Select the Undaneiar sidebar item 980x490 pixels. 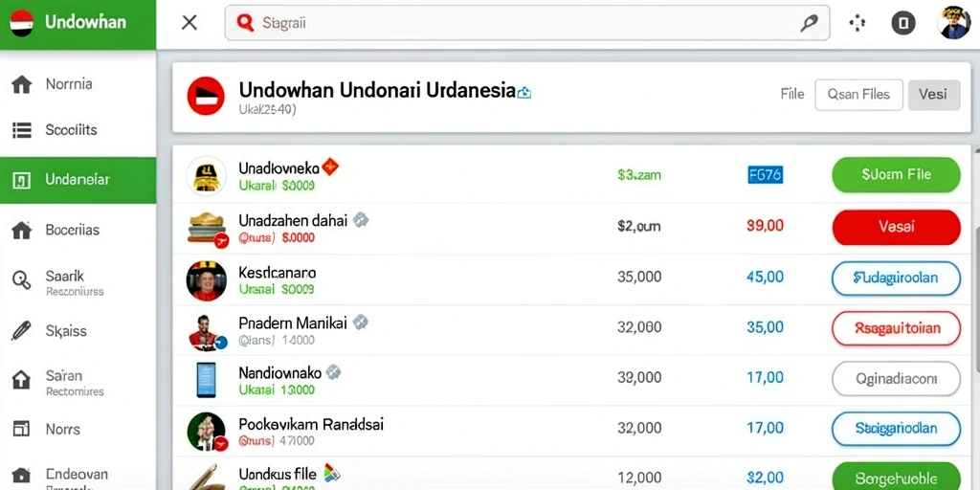click(78, 180)
